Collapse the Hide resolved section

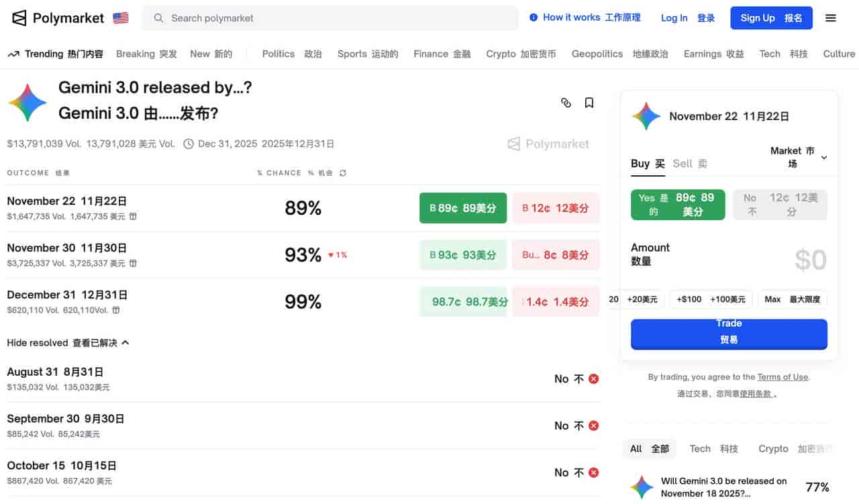pos(68,343)
